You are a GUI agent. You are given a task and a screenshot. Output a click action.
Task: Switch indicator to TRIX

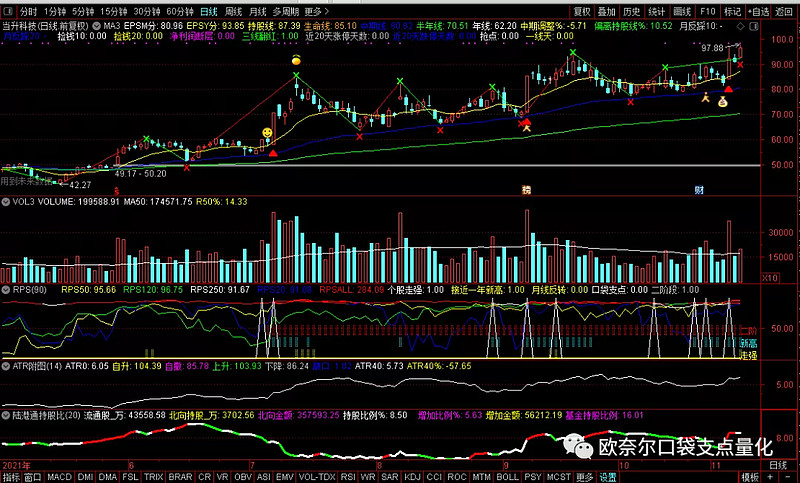(154, 477)
